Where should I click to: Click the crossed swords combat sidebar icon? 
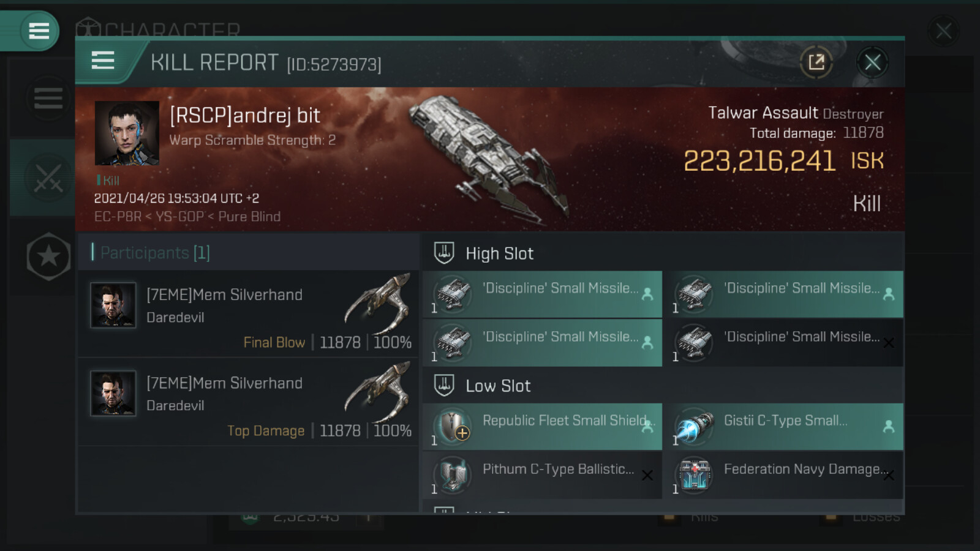pyautogui.click(x=48, y=178)
